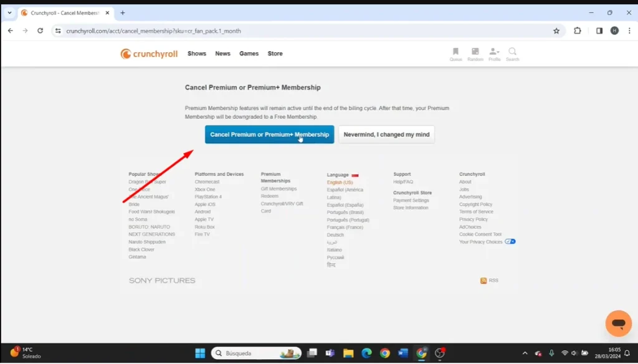Viewport: 638px width, 364px height.
Task: Launch Microsoft Edge from the taskbar
Action: tap(366, 353)
